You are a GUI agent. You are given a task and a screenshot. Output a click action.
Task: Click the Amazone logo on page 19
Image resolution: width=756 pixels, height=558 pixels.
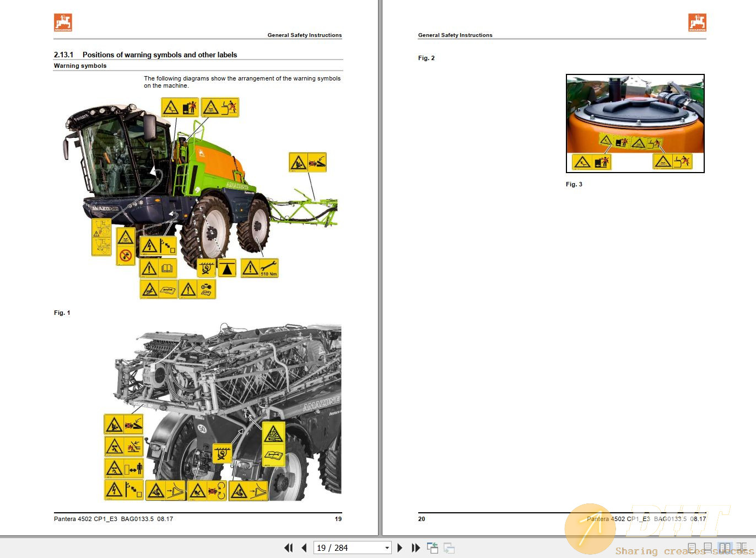point(63,23)
